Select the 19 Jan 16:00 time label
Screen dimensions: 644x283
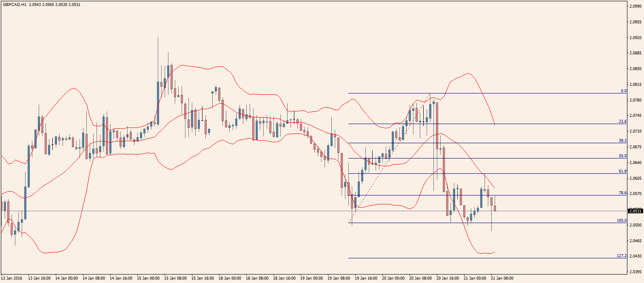pyautogui.click(x=366, y=278)
